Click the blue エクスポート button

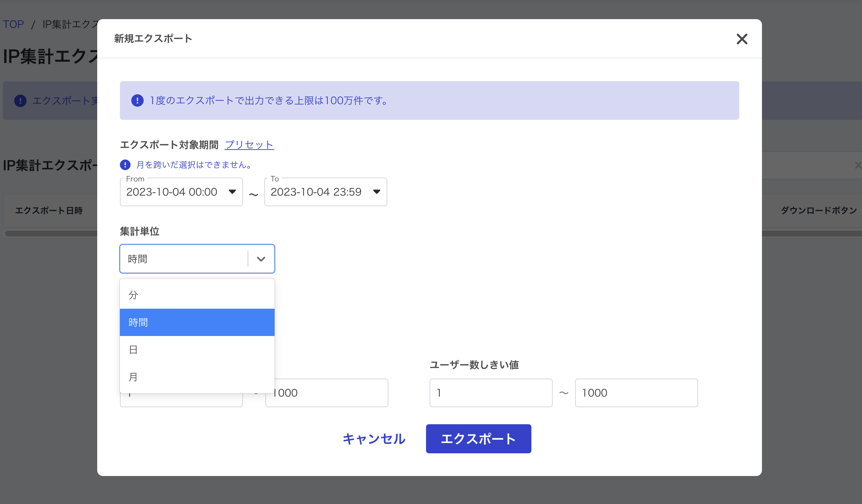(x=478, y=439)
